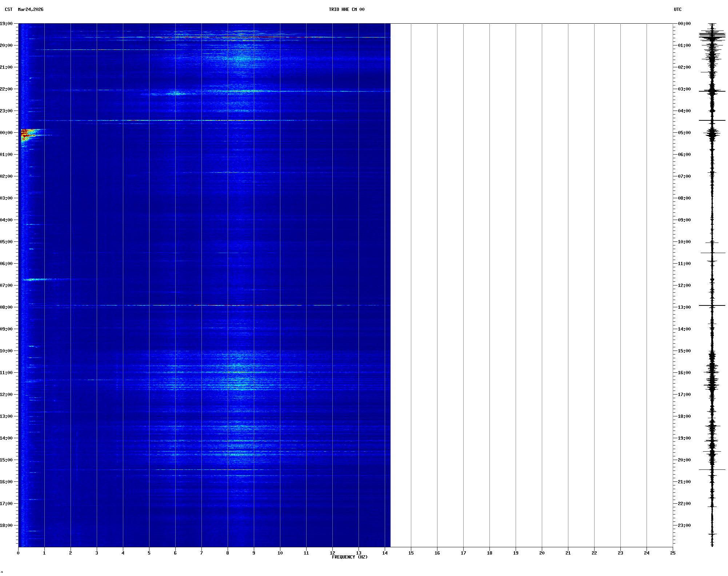Click the 19:00 CST time marker
The image size is (728, 576).
pos(7,24)
